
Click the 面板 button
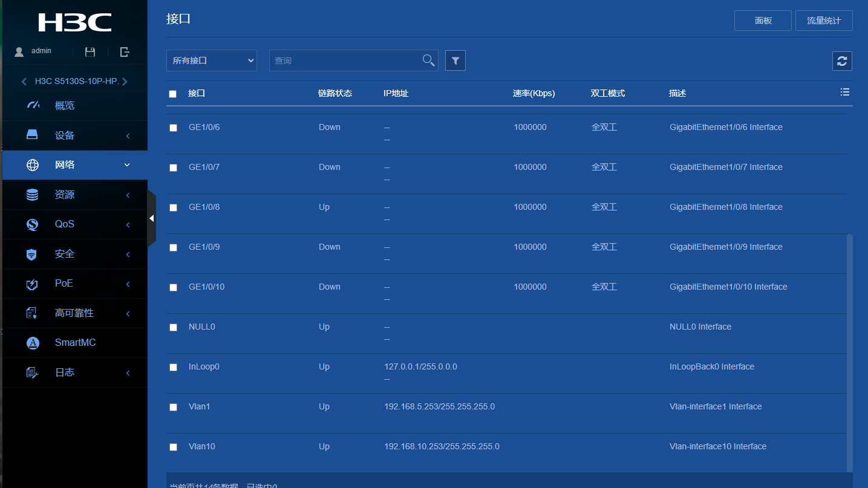pyautogui.click(x=763, y=21)
